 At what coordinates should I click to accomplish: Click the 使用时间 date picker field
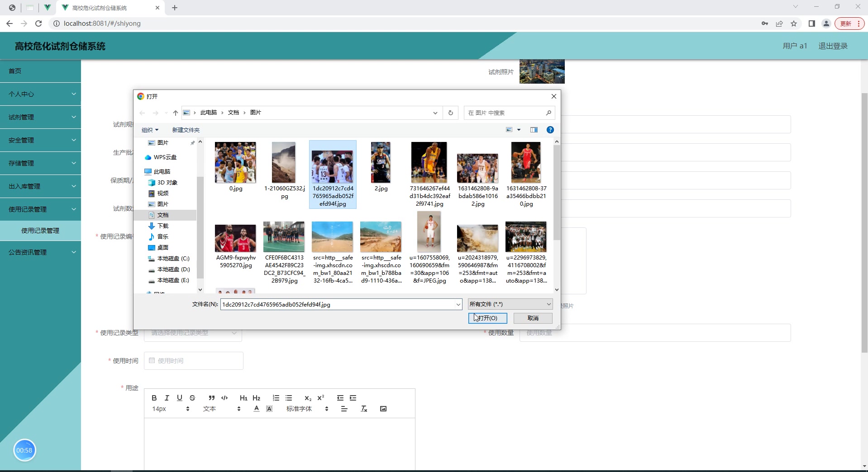[x=194, y=361]
